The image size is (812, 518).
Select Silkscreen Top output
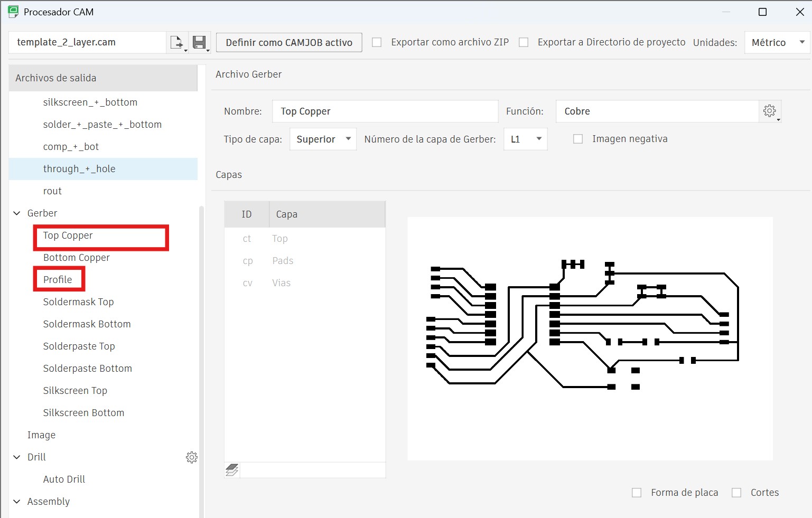75,391
